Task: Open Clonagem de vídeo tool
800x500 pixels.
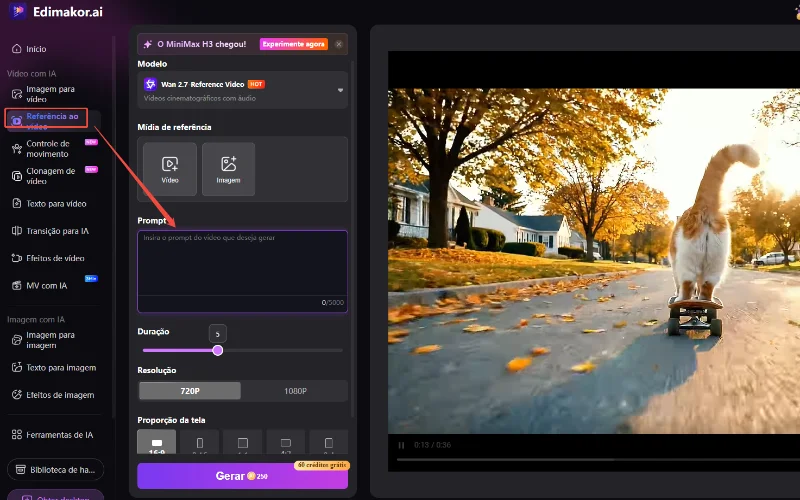Action: [51, 176]
